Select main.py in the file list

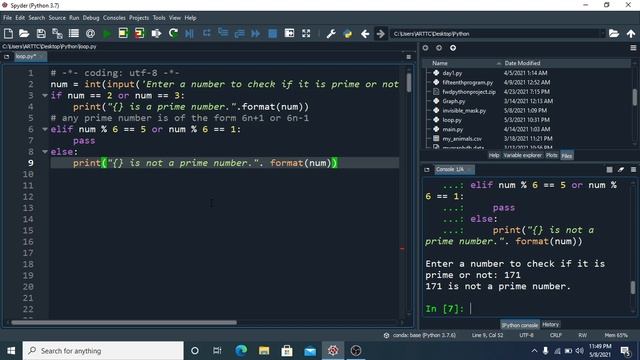coord(453,129)
